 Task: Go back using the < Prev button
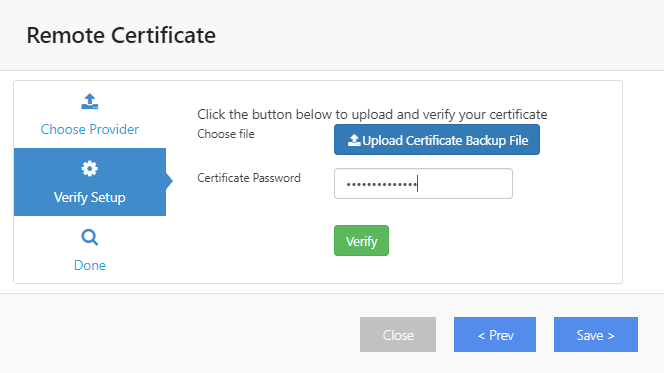coord(495,334)
